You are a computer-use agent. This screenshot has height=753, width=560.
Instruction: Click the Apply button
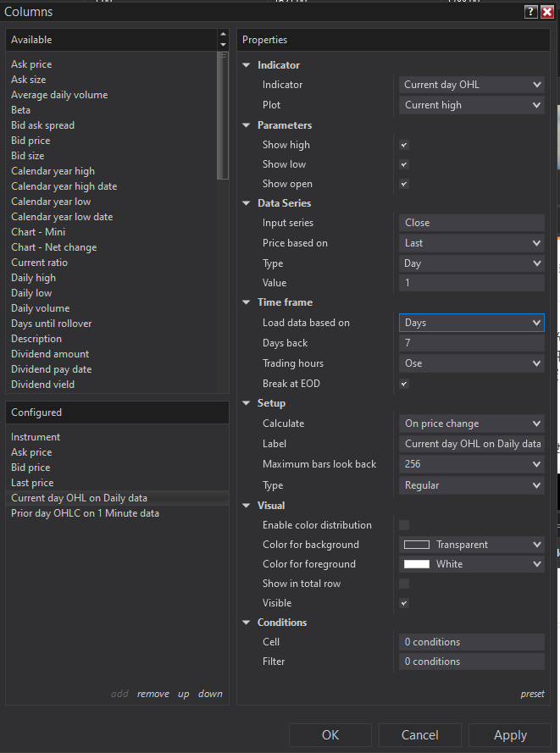click(510, 735)
